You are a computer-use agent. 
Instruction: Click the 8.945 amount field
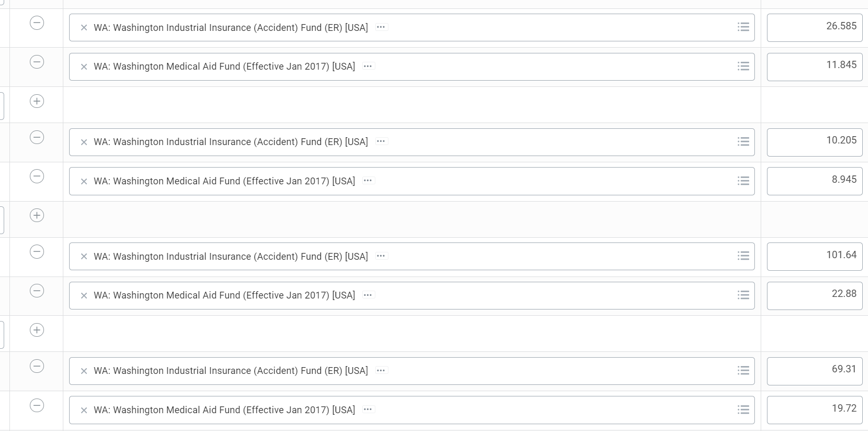point(814,181)
